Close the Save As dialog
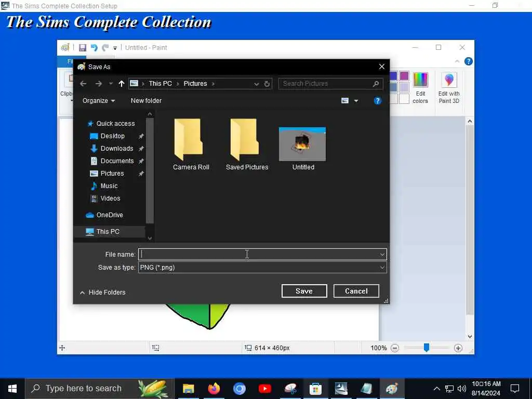532x399 pixels. pyautogui.click(x=382, y=67)
